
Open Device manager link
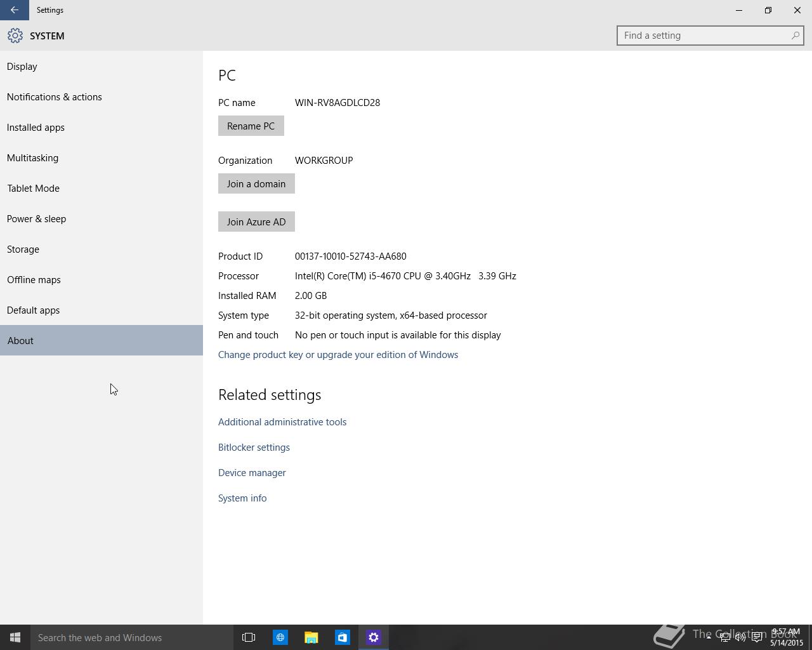252,472
